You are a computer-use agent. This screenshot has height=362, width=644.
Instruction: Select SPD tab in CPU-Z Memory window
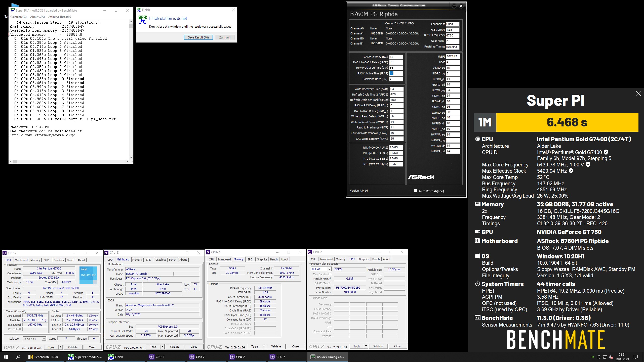(250, 259)
